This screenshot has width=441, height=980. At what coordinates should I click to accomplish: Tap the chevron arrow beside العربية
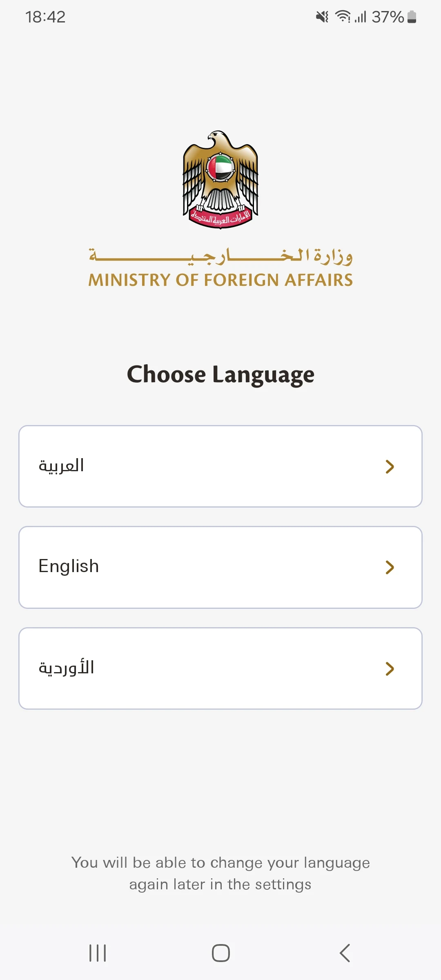[390, 466]
